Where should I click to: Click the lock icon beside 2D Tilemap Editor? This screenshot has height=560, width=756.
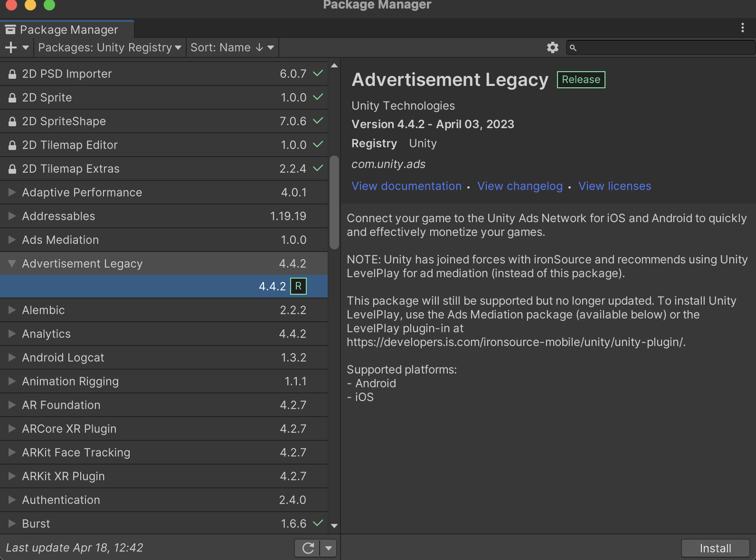pos(12,145)
